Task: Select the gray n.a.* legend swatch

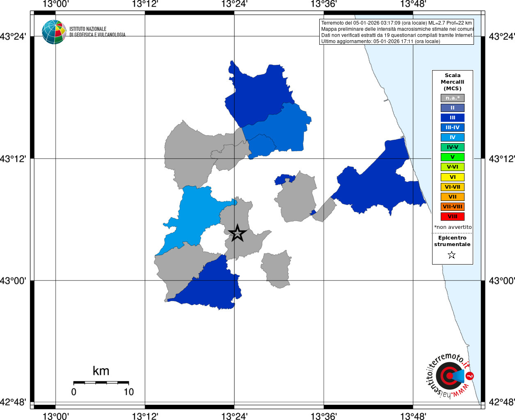Action: tap(453, 98)
